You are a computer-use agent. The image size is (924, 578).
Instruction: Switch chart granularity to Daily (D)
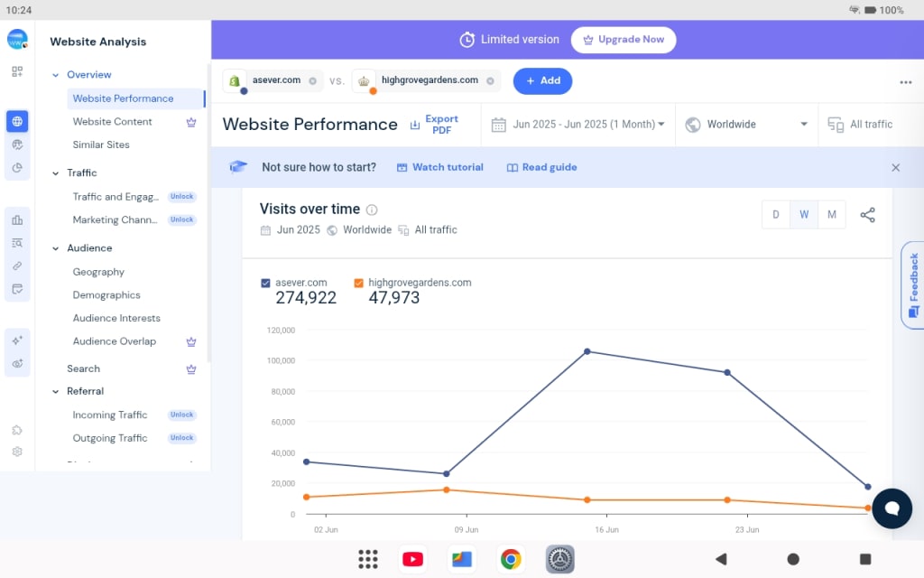click(x=775, y=215)
